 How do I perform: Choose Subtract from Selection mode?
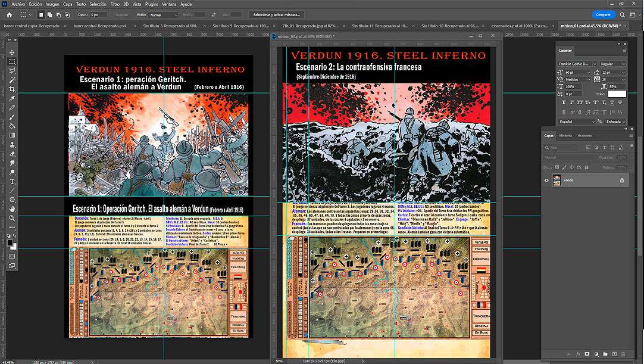(x=58, y=15)
